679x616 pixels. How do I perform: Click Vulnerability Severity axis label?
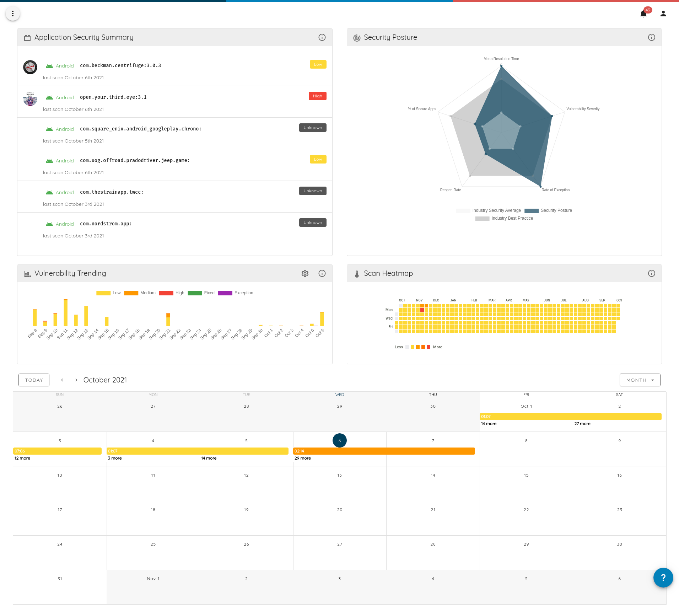pyautogui.click(x=583, y=109)
